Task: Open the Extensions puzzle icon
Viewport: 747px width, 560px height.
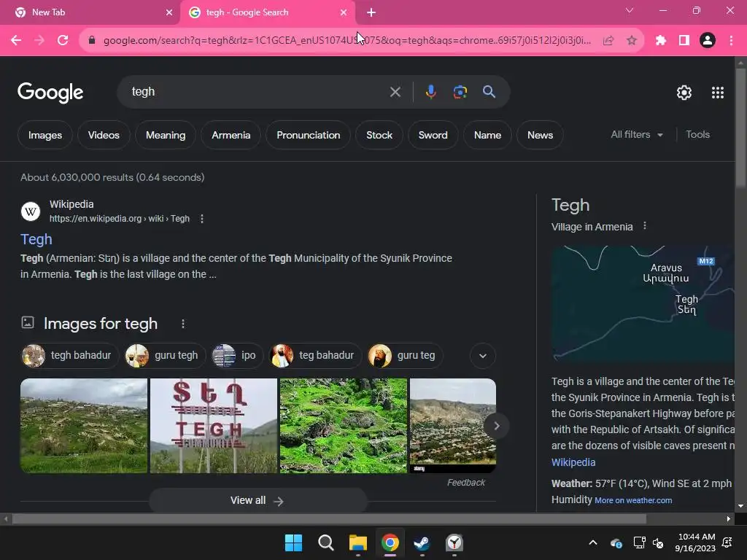Action: click(661, 41)
